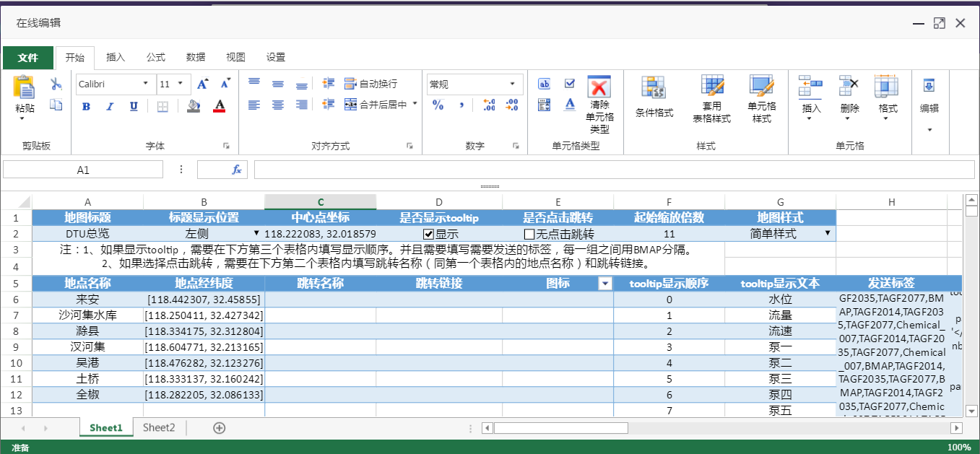Open Format as Table (套用表格样式)
This screenshot has height=454, width=980.
pos(712,100)
